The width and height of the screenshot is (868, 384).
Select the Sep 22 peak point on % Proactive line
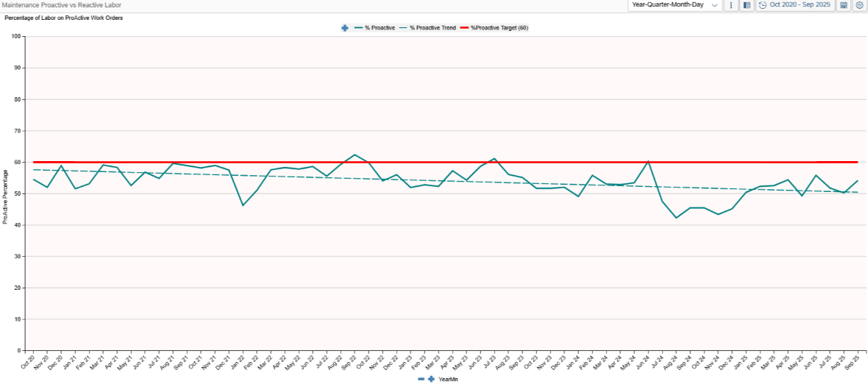click(x=355, y=155)
